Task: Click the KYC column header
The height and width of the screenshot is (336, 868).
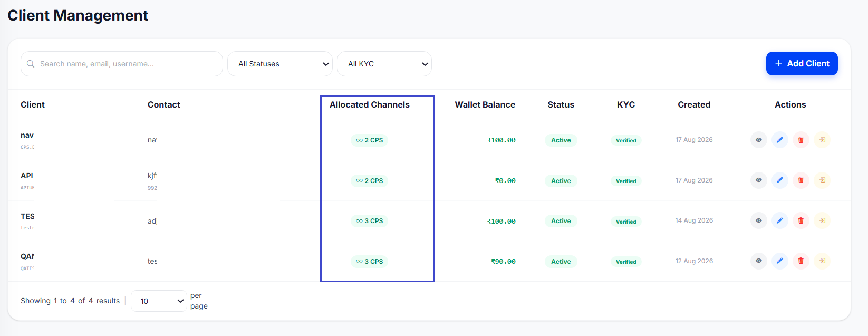Action: [626, 104]
